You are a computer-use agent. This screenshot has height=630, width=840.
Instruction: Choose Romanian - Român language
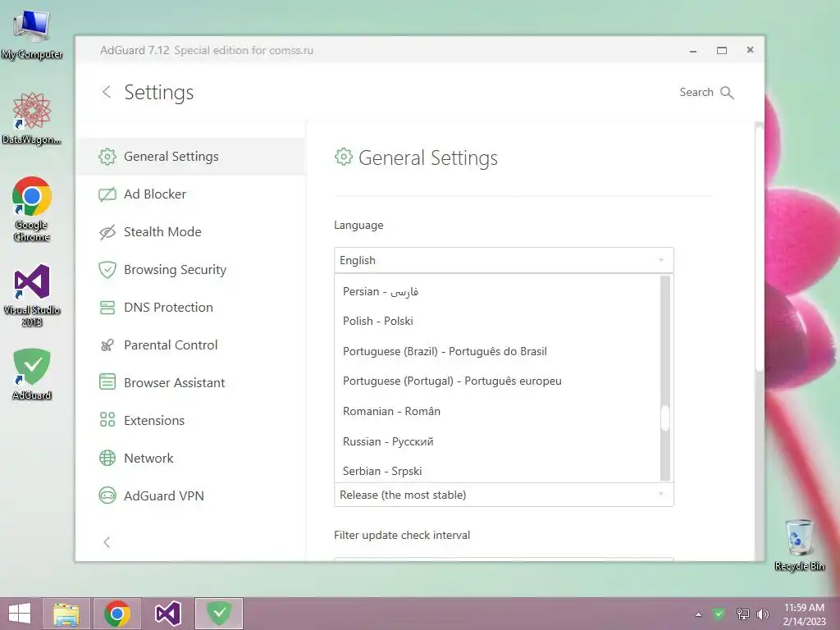497,412
